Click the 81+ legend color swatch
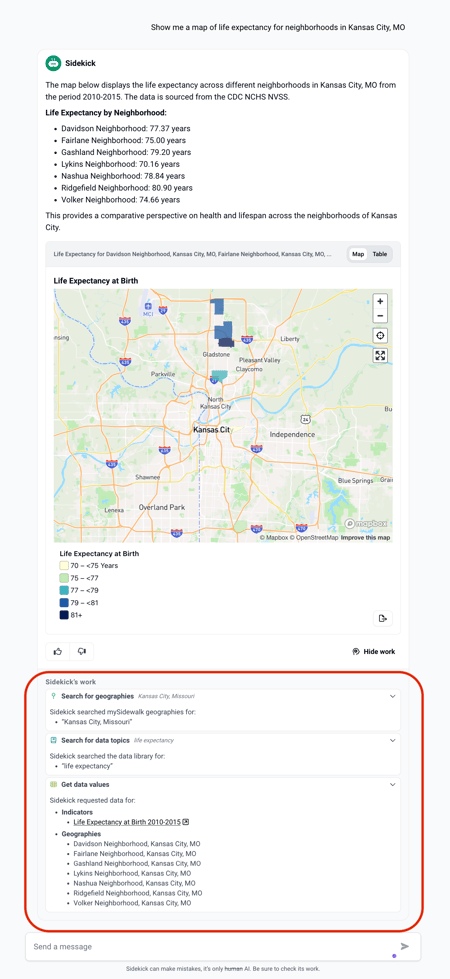Screen dimensions: 450x979 [x=64, y=615]
